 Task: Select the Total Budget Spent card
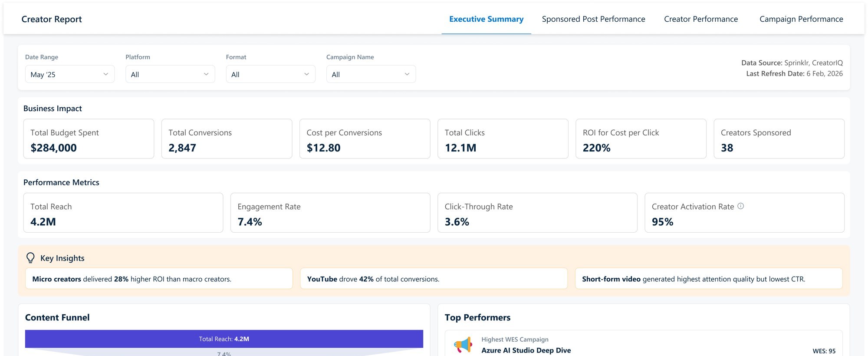(x=89, y=139)
